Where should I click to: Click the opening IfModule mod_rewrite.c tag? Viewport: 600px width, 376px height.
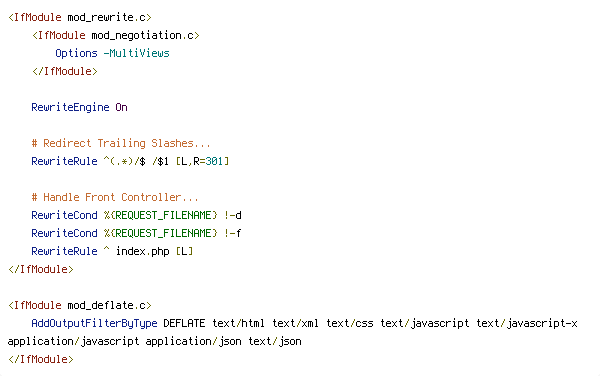pos(80,18)
